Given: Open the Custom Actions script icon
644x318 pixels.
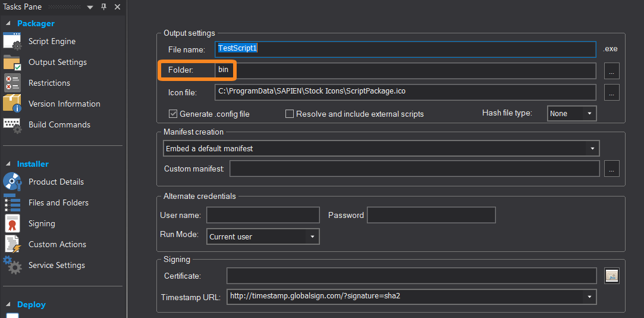Looking at the screenshot, I should click(x=12, y=244).
